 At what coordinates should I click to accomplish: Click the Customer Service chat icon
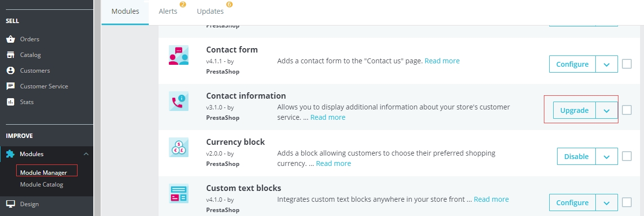point(10,86)
